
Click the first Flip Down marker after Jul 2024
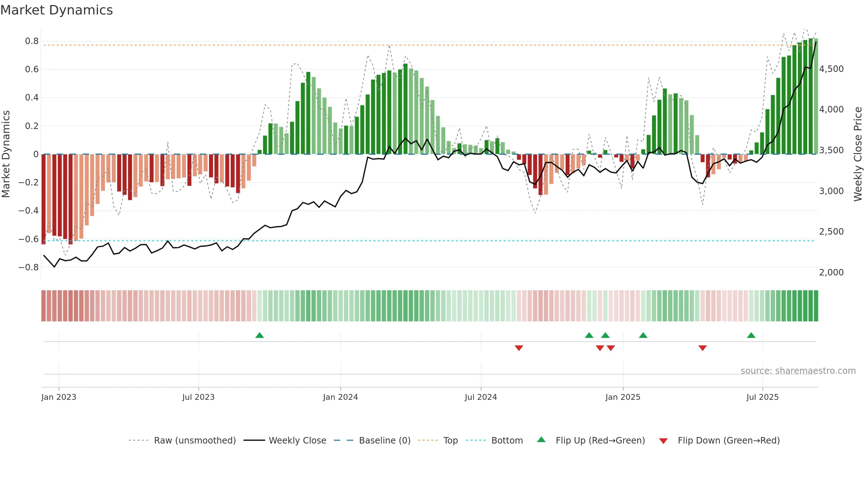(x=519, y=348)
